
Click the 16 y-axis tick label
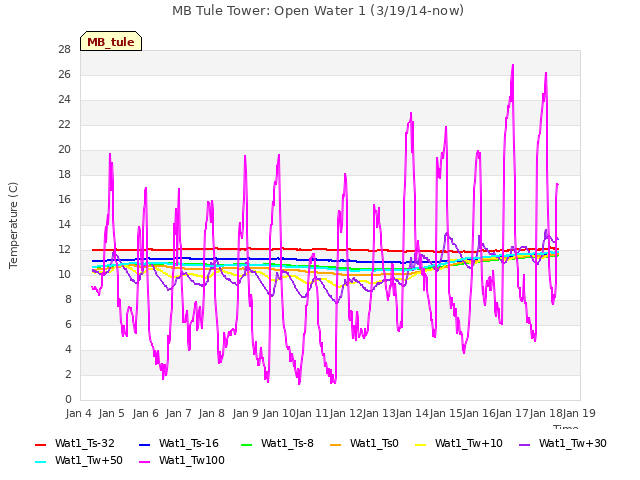point(64,200)
